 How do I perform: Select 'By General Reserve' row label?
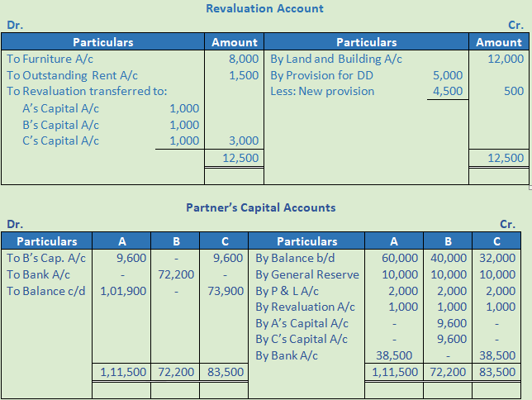tap(307, 274)
